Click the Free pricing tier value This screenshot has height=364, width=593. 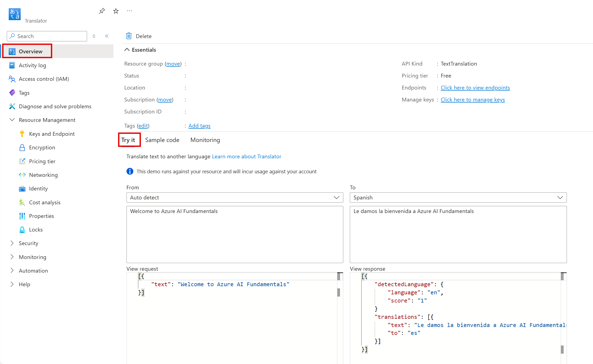pos(446,76)
